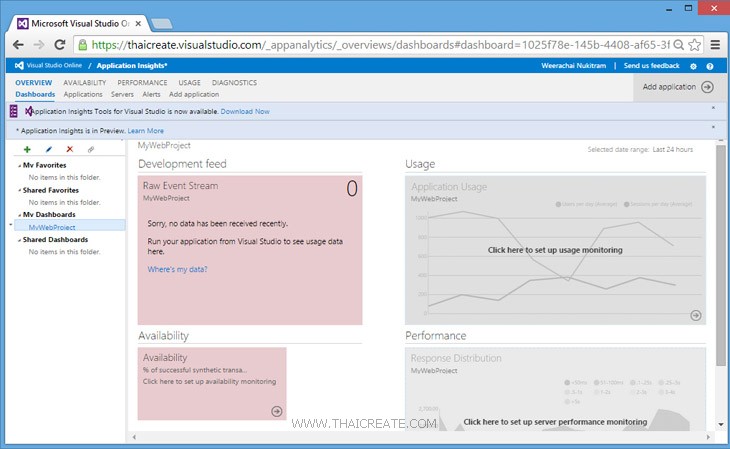The width and height of the screenshot is (730, 449).
Task: Click the scroll right arrow on horizontal scrollbar
Action: tap(709, 437)
